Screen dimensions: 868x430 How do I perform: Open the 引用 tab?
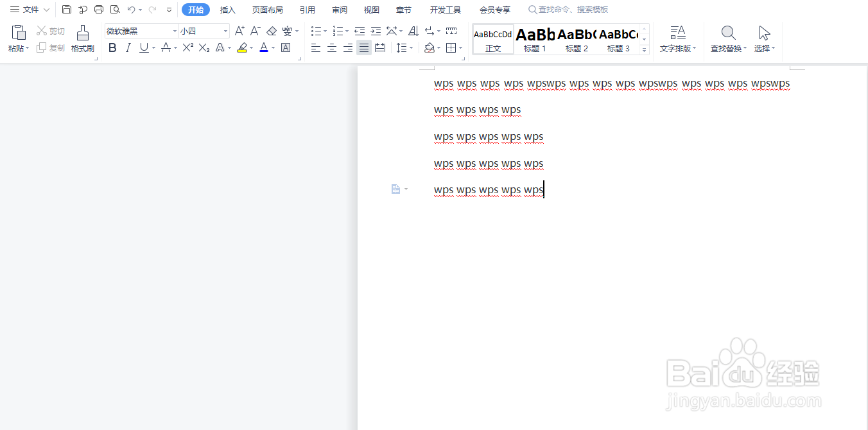(308, 10)
